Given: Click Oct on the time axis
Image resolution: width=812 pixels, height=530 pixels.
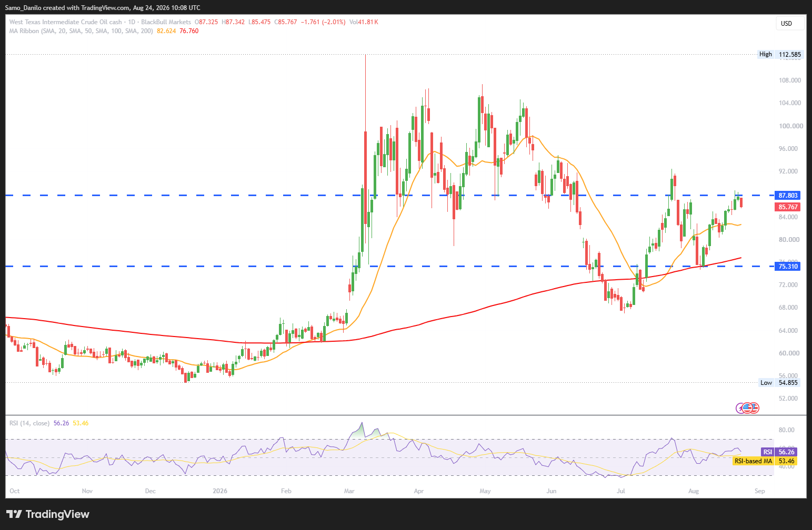Looking at the screenshot, I should pos(15,491).
